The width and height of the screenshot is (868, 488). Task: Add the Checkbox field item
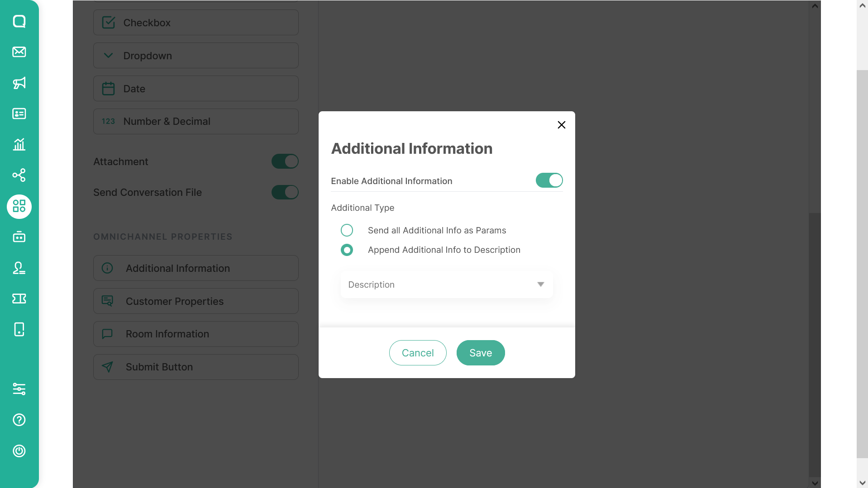pyautogui.click(x=196, y=23)
